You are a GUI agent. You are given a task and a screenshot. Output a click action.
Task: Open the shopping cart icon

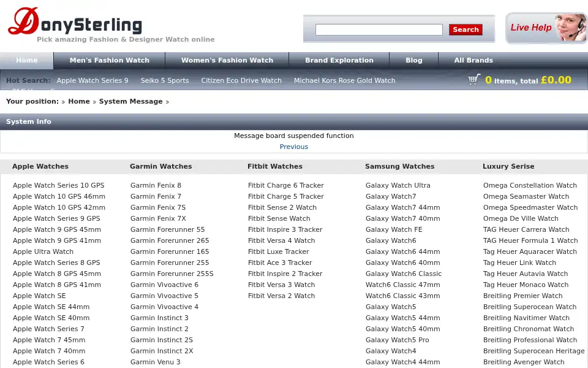pyautogui.click(x=474, y=80)
